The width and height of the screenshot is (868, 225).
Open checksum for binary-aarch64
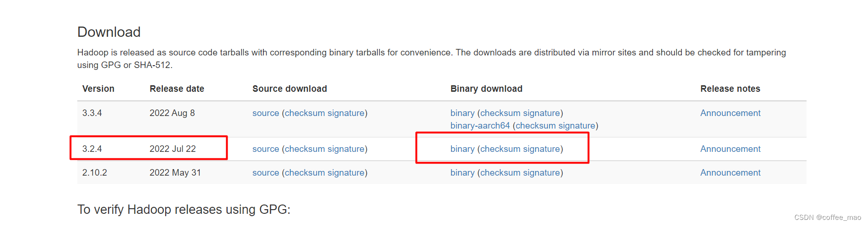tap(536, 126)
